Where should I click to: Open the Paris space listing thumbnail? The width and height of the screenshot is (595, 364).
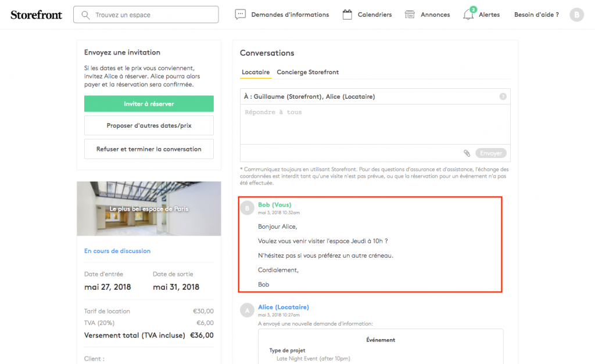click(x=149, y=208)
